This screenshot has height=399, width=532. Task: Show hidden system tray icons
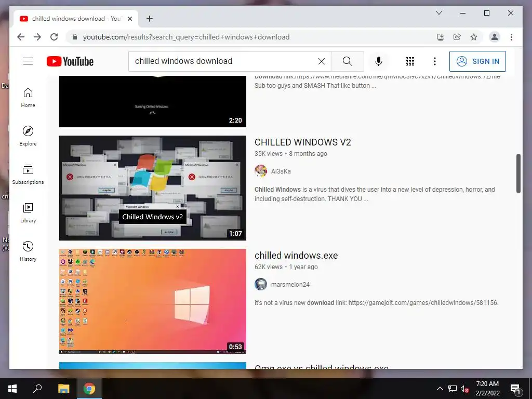440,389
